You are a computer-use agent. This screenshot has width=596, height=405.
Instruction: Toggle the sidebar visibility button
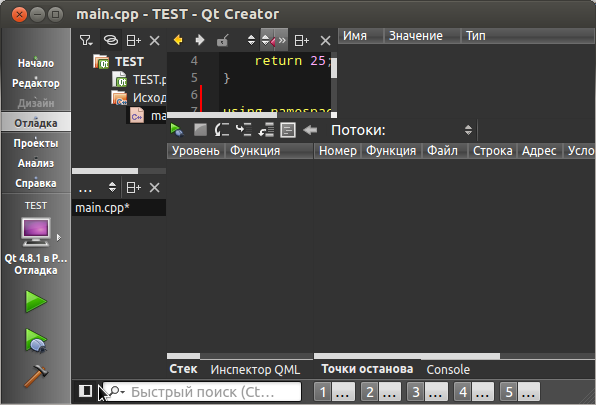coord(86,391)
